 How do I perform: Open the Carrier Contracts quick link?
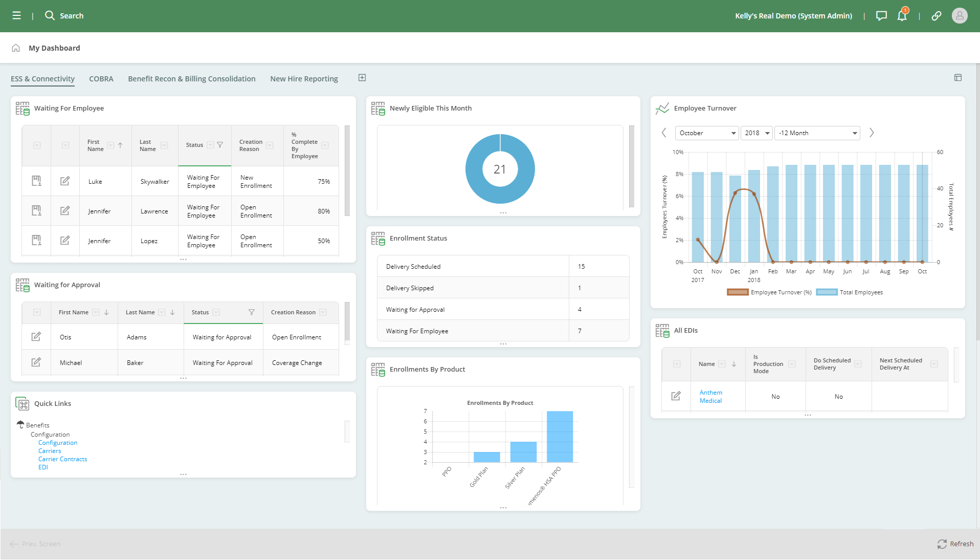pos(63,459)
